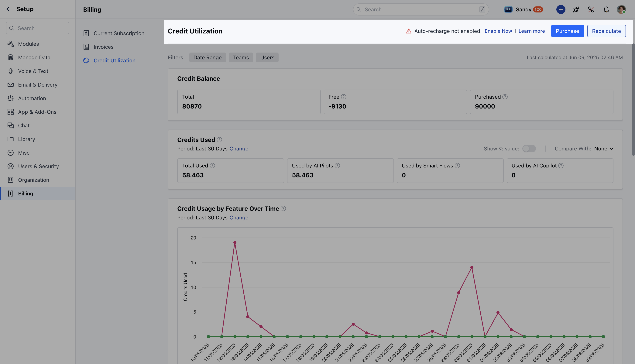Click the Recalculate button
Screen dimensions: 635x364
[x=606, y=31]
